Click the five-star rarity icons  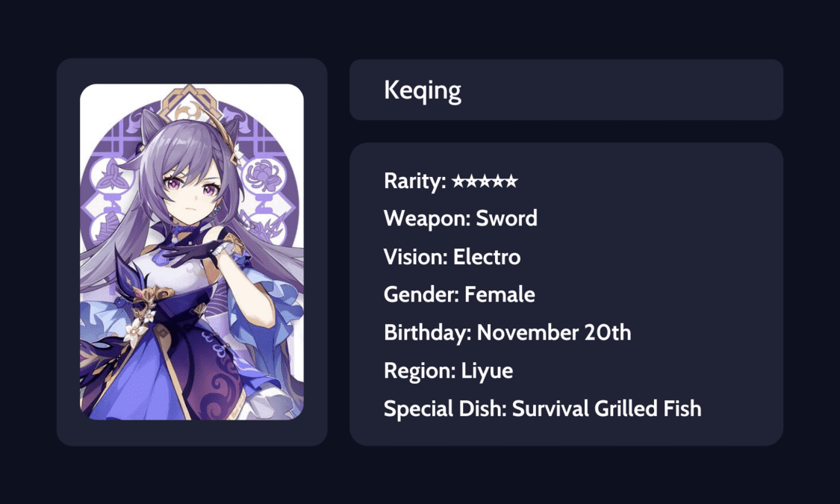click(x=485, y=181)
